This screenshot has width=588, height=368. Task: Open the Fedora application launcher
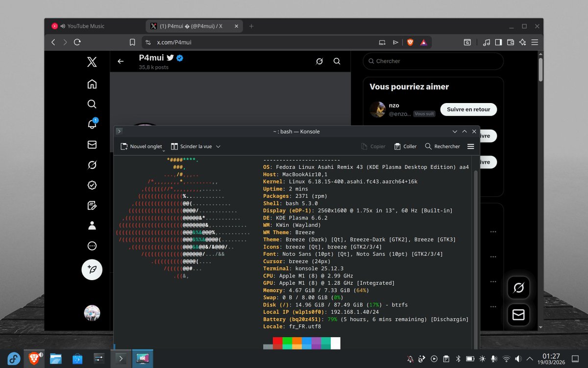point(13,359)
